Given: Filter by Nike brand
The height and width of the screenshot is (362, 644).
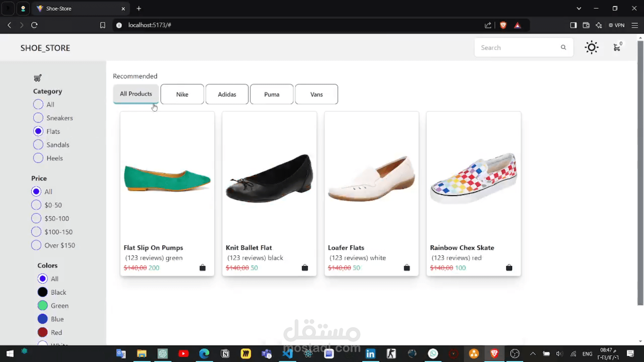Looking at the screenshot, I should click(x=182, y=94).
